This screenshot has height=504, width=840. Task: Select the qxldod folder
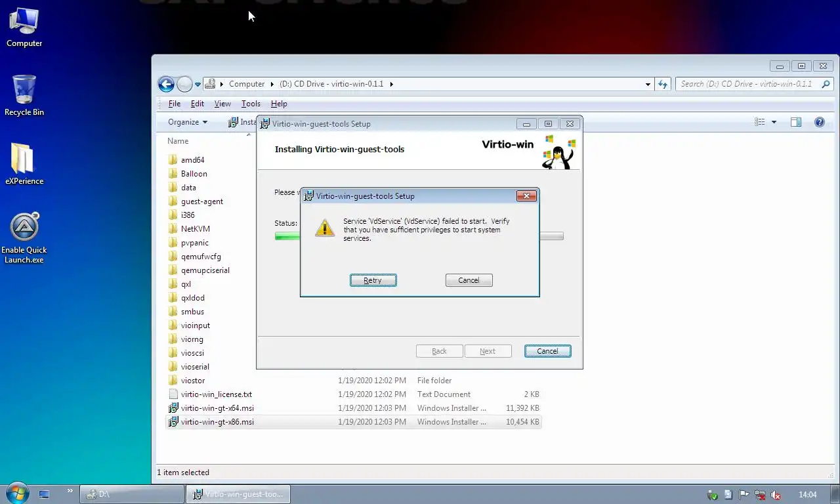tap(193, 298)
